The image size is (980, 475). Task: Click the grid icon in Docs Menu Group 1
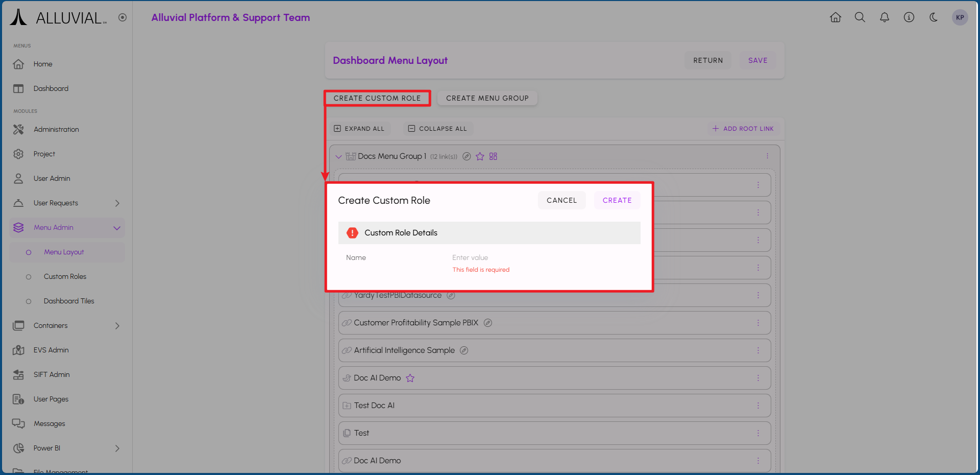coord(493,156)
